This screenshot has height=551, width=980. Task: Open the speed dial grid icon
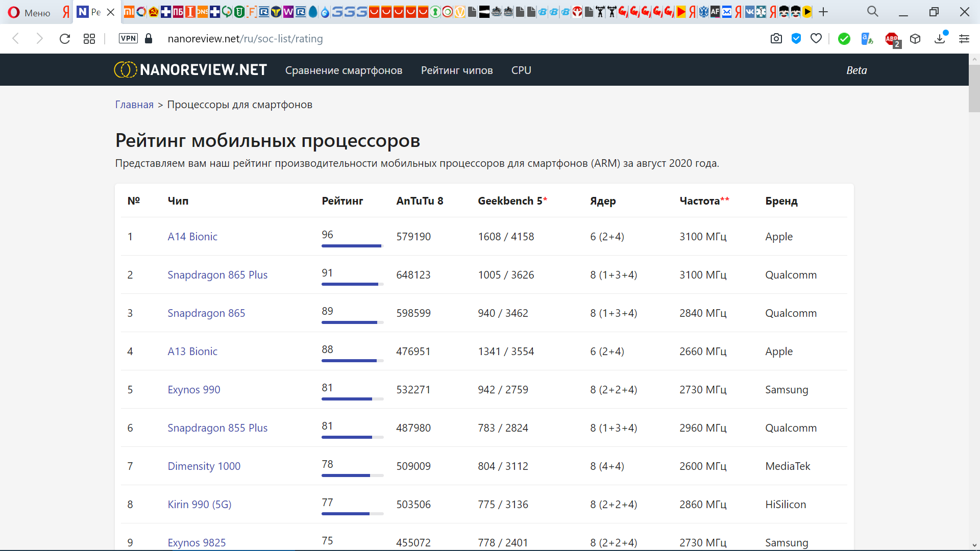89,39
